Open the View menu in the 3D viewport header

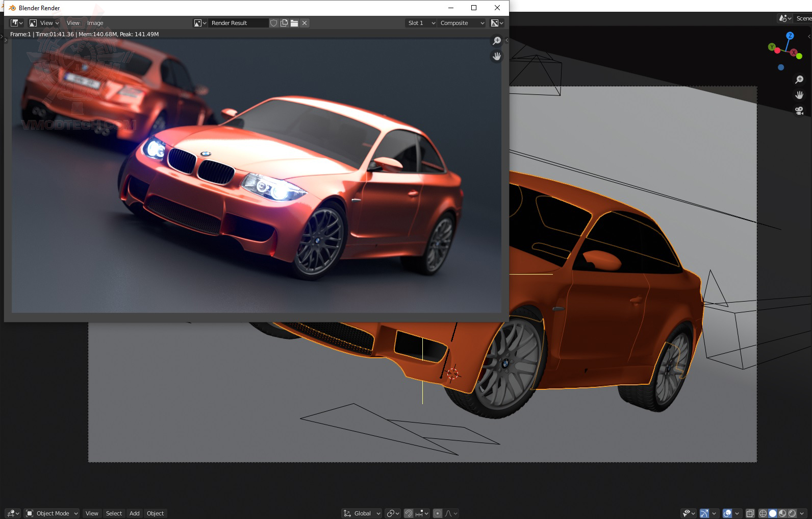[92, 513]
